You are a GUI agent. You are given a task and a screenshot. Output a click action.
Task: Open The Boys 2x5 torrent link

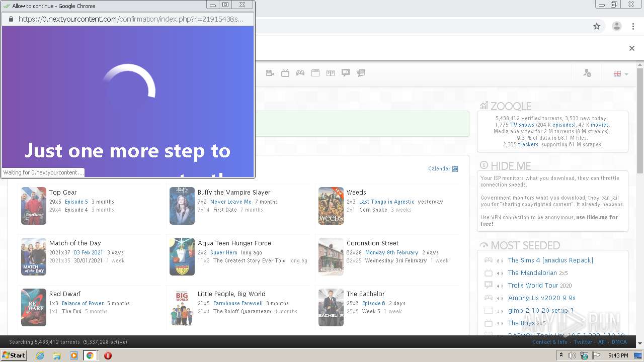point(521,323)
